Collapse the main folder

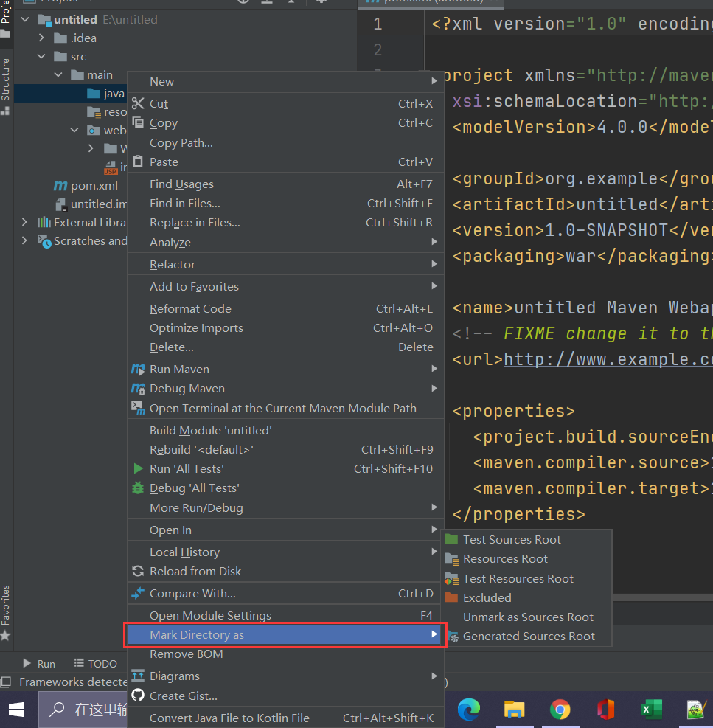58,74
